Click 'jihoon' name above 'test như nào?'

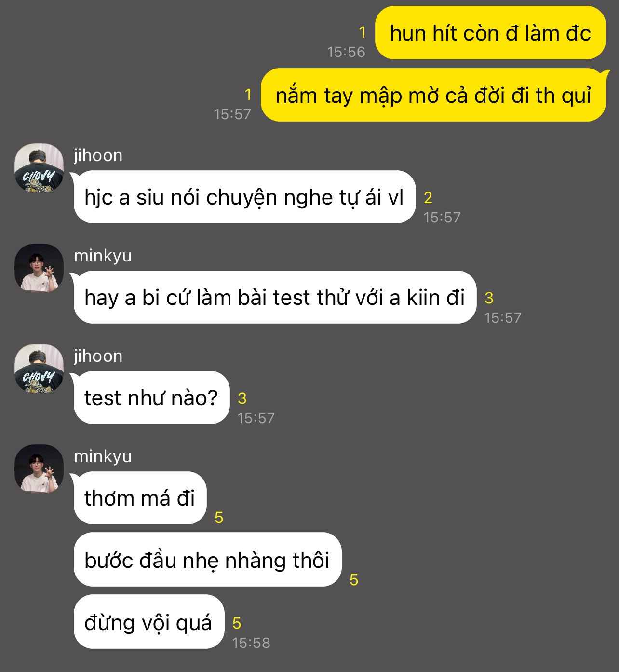98,356
